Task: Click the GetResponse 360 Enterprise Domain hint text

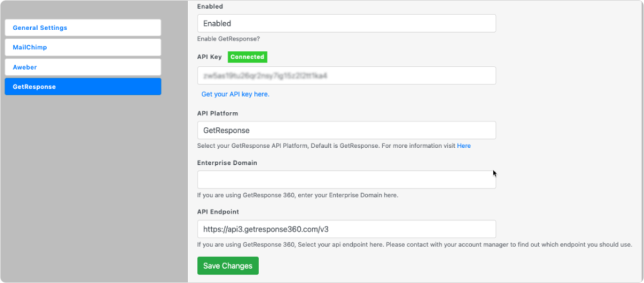Action: 297,196
